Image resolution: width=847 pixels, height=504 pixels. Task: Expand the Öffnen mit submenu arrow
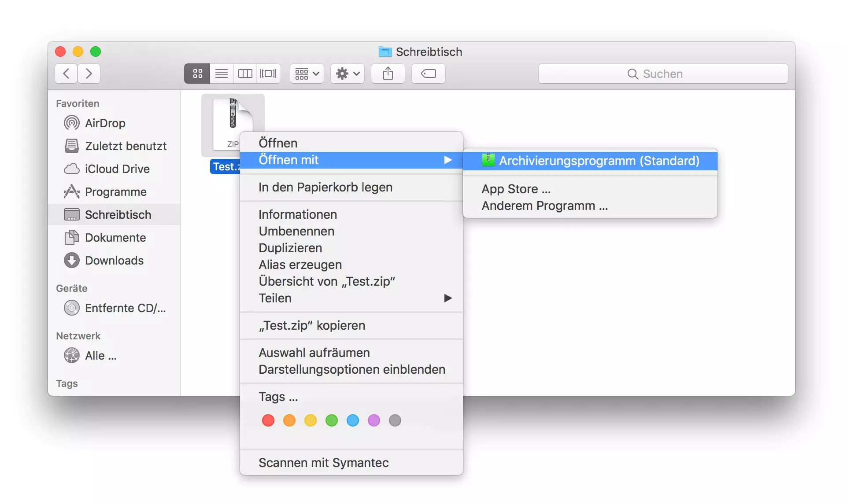[448, 160]
